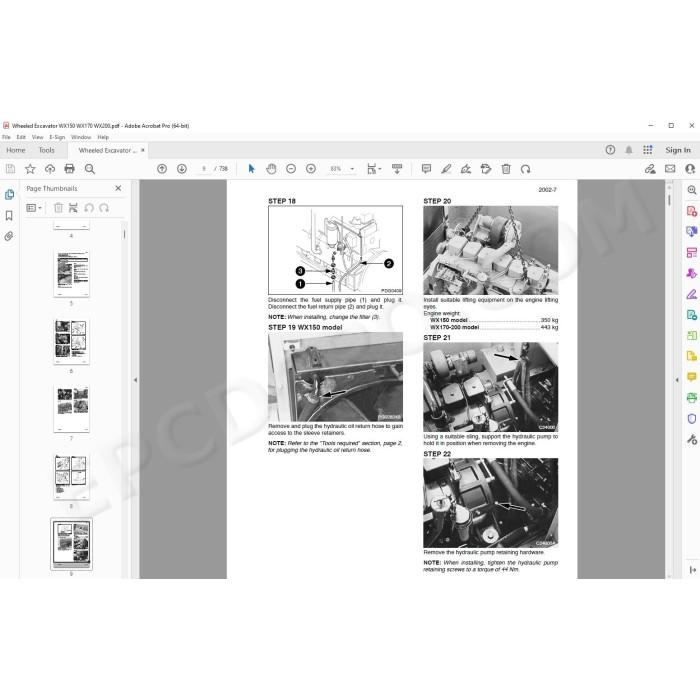Select page 6 thumbnail
700x700 pixels.
[71, 342]
